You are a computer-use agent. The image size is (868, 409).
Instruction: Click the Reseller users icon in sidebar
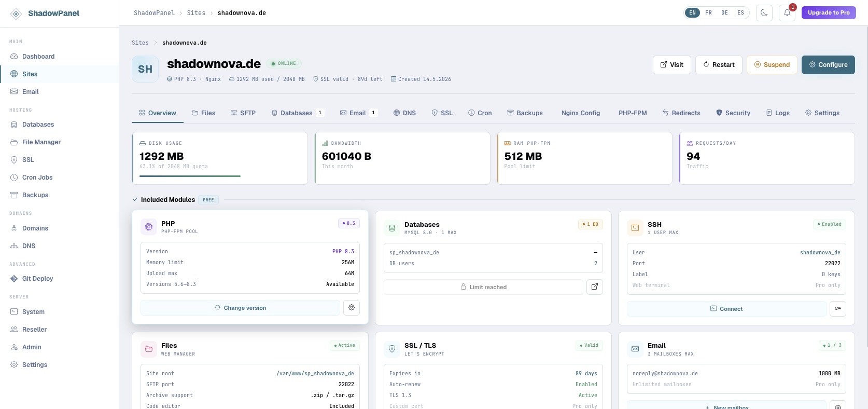pyautogui.click(x=14, y=330)
